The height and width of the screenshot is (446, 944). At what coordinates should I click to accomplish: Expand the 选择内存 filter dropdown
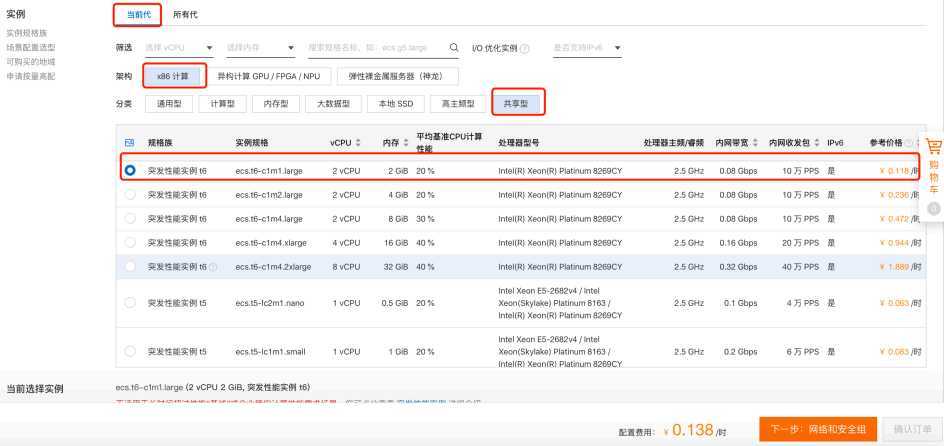point(261,48)
